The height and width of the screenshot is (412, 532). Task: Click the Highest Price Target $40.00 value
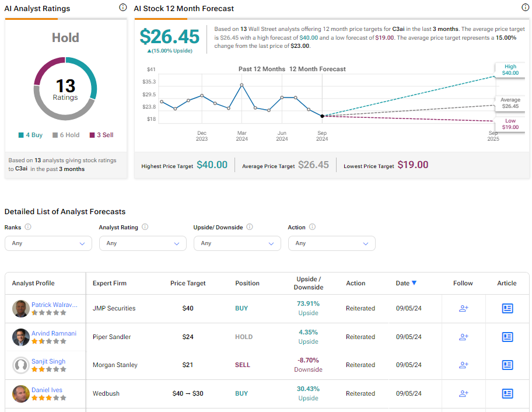tap(212, 165)
